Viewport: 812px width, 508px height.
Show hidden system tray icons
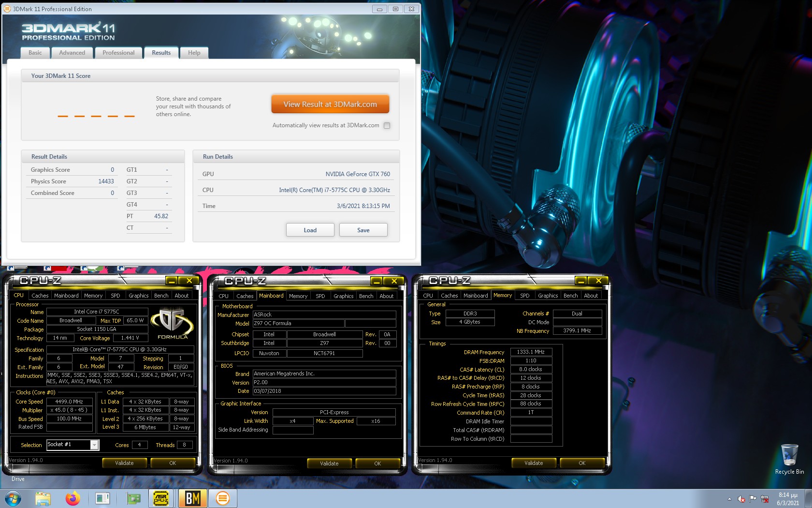point(729,499)
